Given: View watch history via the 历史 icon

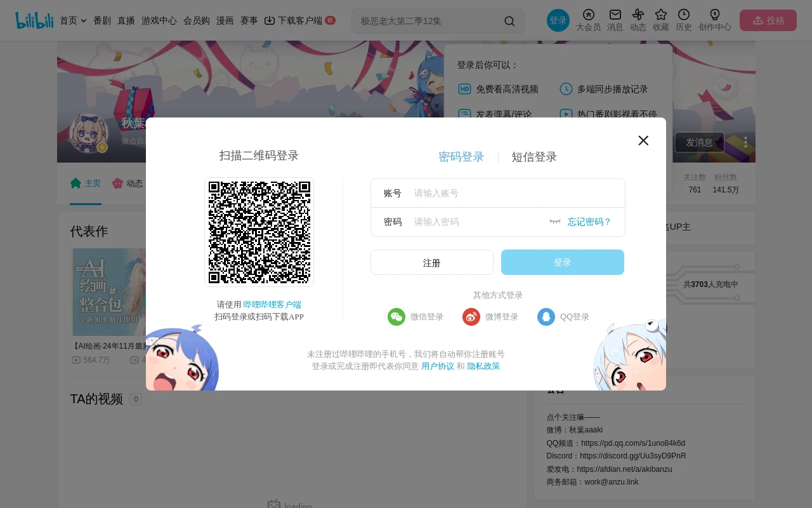Looking at the screenshot, I should [x=683, y=20].
